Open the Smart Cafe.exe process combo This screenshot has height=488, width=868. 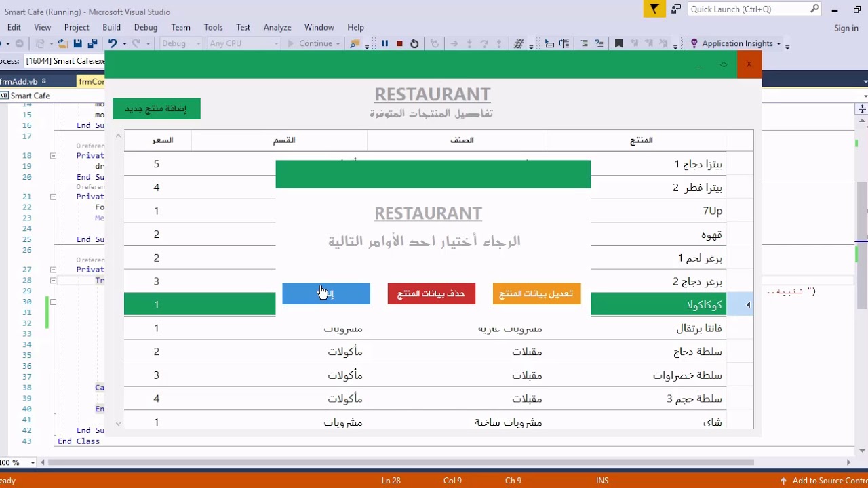pos(64,61)
